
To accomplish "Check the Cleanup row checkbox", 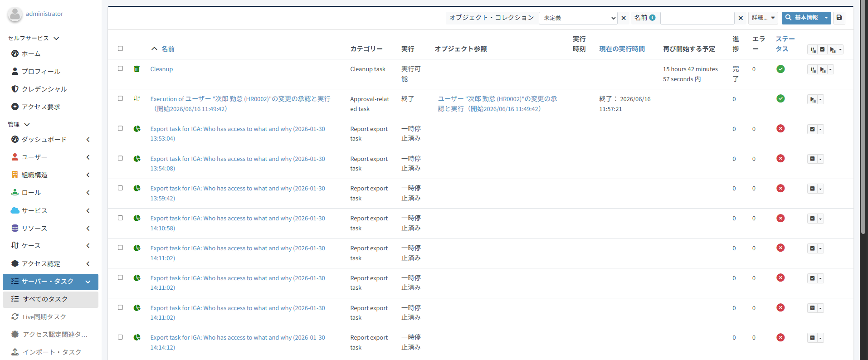I will [120, 68].
